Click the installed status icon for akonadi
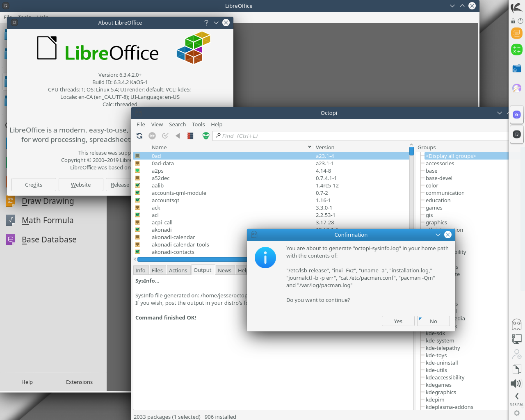 click(x=137, y=230)
